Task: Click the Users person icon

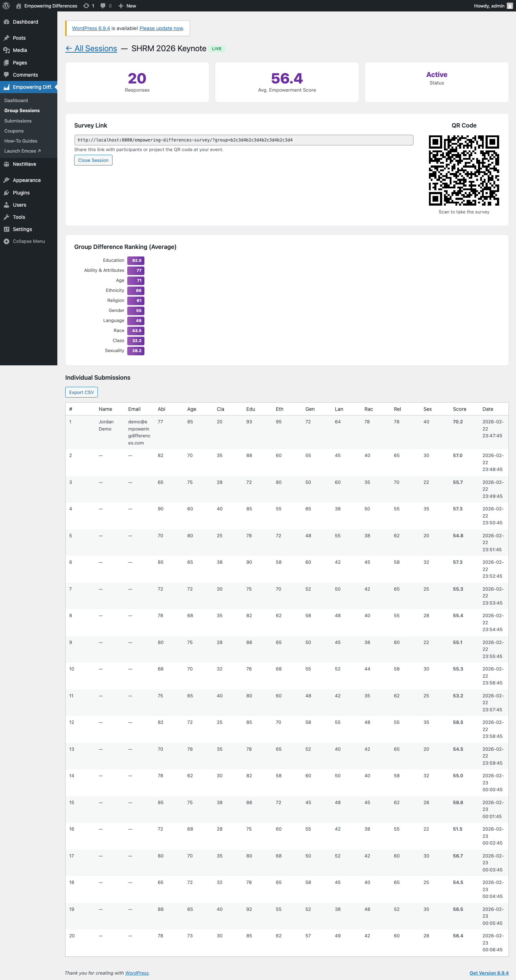Action: [6, 205]
